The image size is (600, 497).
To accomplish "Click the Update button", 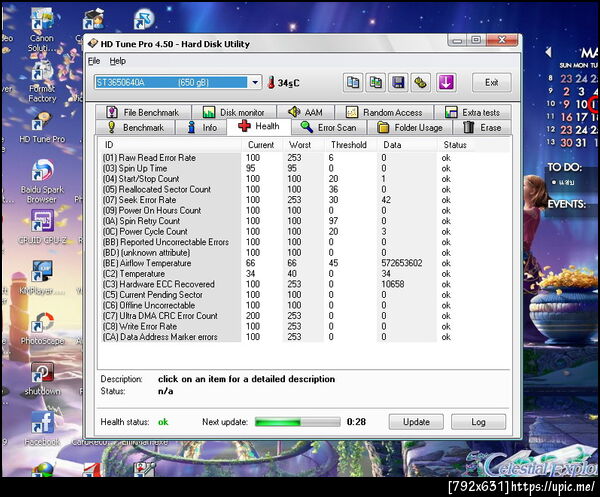I will pyautogui.click(x=416, y=422).
